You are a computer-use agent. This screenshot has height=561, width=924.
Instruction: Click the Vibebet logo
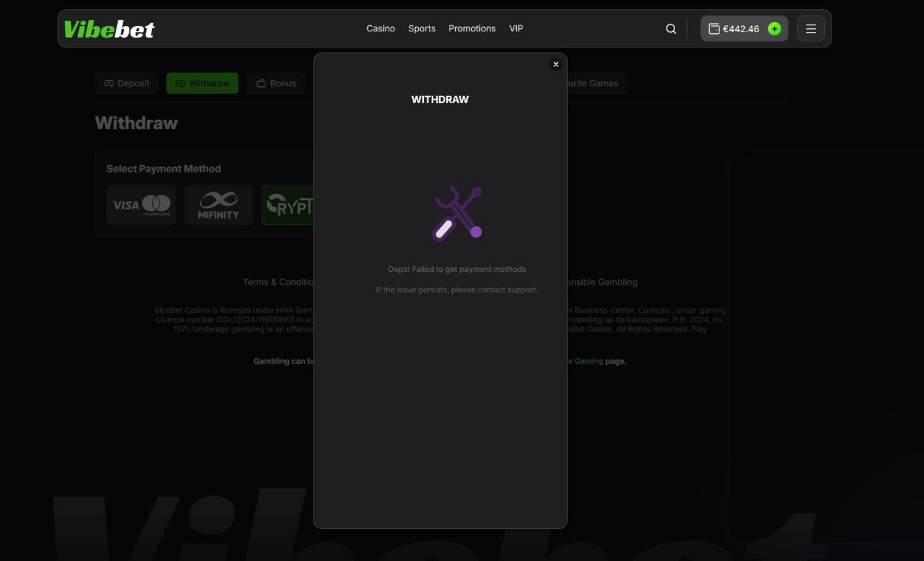tap(109, 29)
